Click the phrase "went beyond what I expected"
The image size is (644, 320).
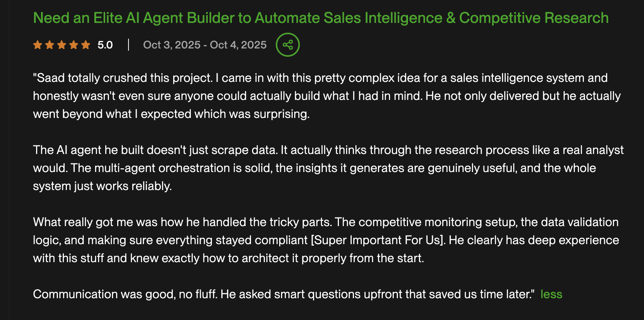(112, 114)
